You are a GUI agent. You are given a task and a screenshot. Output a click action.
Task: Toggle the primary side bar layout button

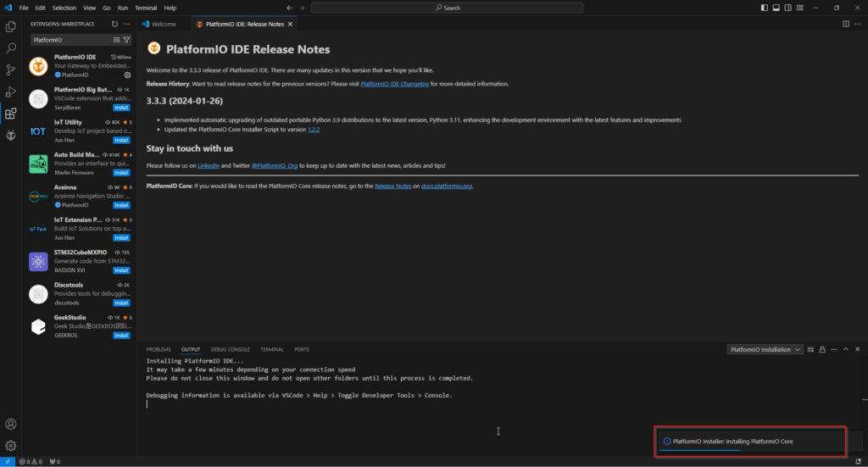point(764,8)
